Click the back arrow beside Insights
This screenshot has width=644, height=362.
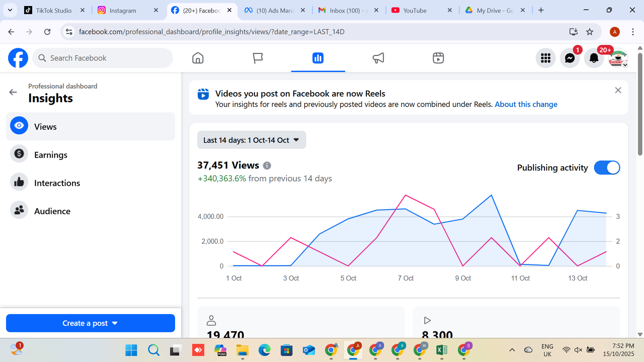coord(13,92)
